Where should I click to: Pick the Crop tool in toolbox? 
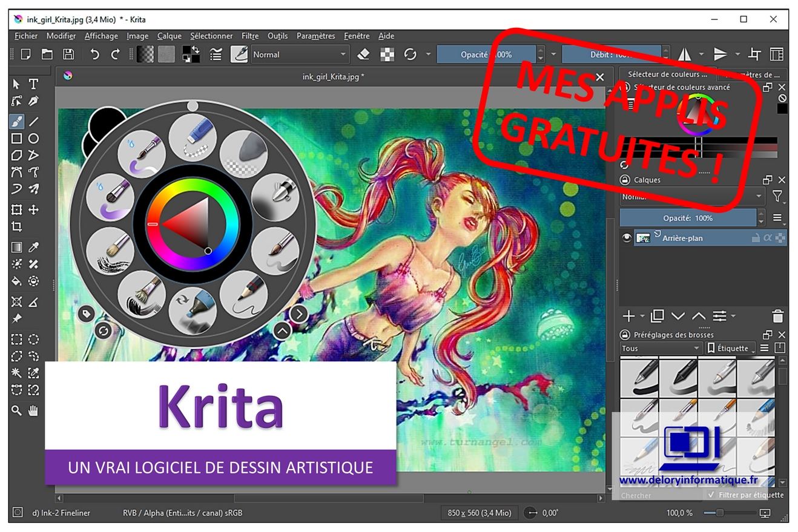coord(16,227)
